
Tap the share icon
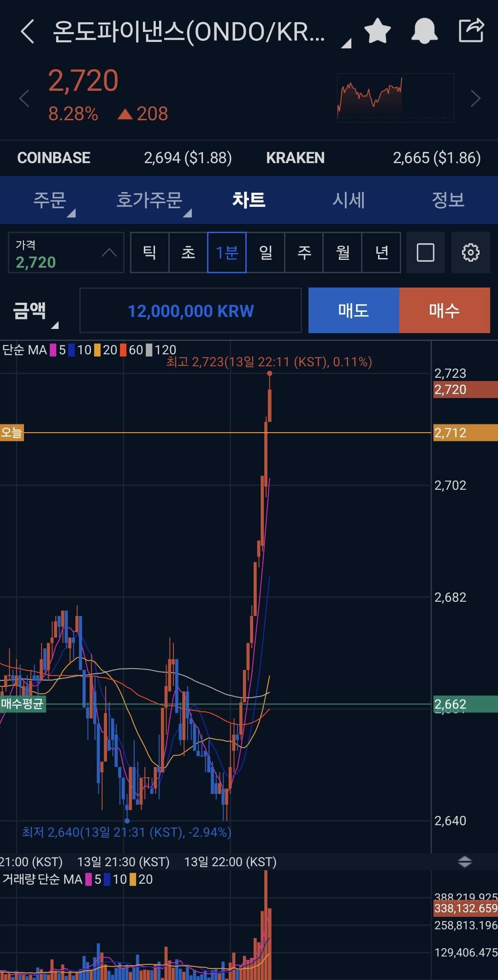471,30
